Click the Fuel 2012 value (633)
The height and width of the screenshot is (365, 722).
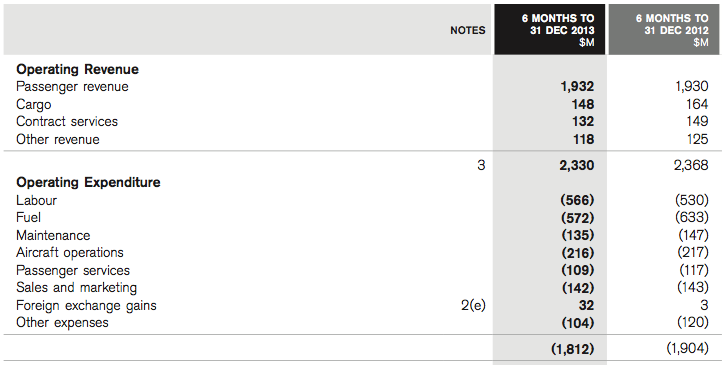coord(692,217)
